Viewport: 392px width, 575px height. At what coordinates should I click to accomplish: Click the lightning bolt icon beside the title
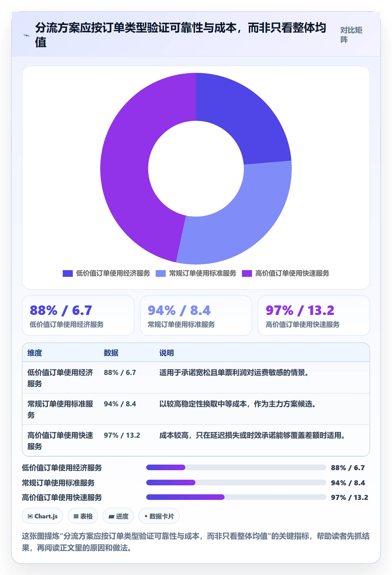[27, 35]
